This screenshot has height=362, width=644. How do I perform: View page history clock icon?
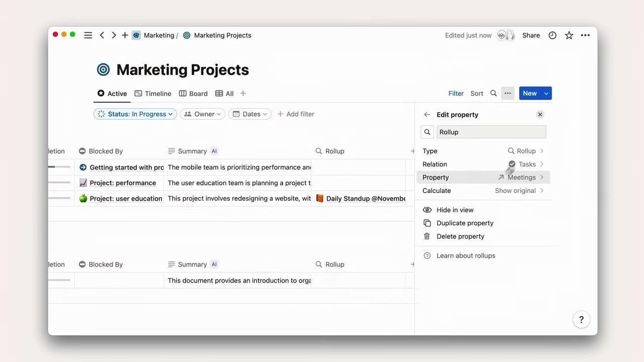[552, 35]
